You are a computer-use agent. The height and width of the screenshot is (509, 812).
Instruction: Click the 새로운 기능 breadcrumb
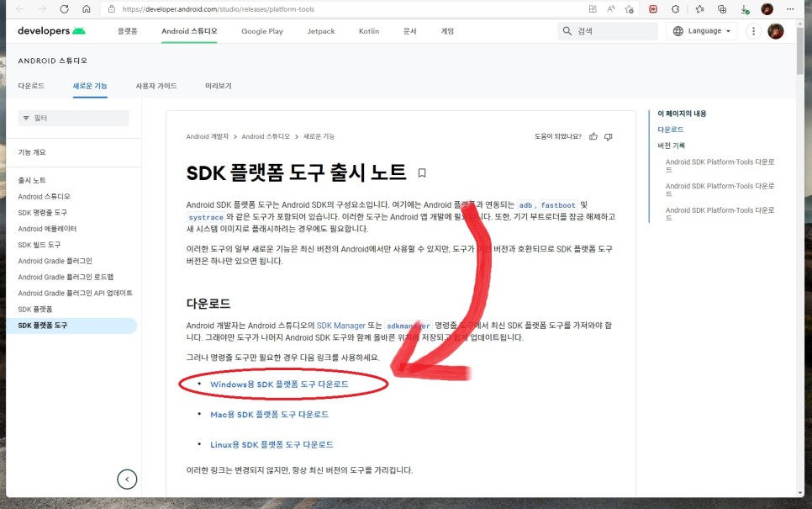(x=319, y=136)
